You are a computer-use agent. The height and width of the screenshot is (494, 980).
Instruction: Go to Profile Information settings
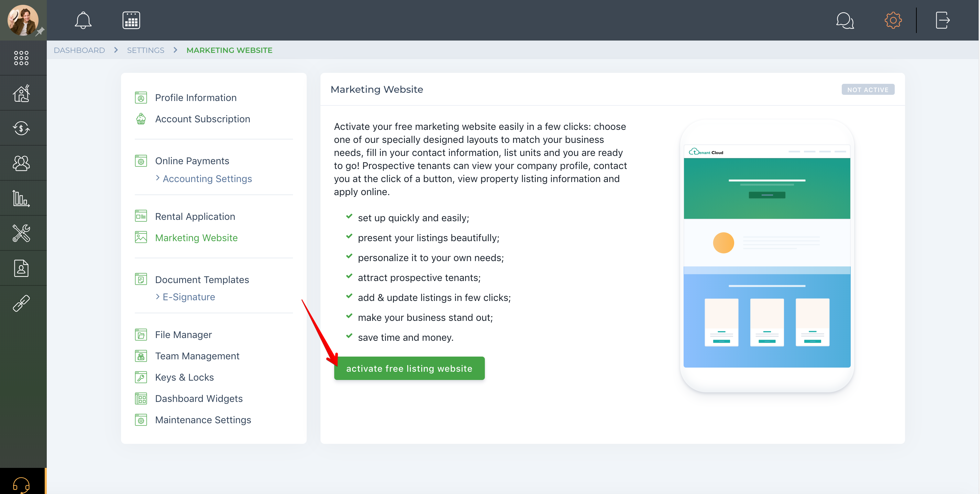coord(196,98)
